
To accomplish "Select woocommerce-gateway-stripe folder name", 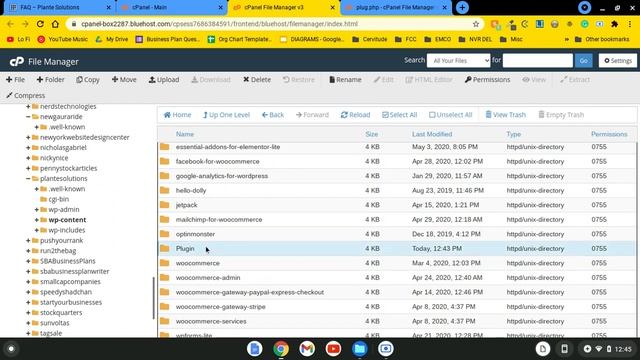I will (x=220, y=307).
